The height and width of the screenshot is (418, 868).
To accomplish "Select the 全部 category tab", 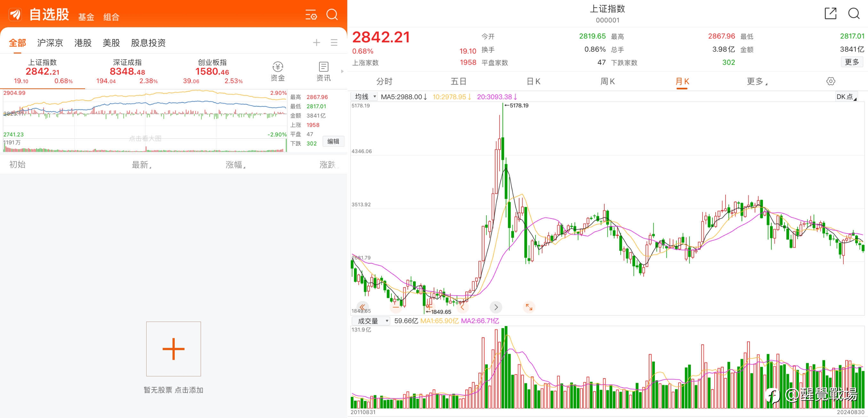I will pos(17,43).
